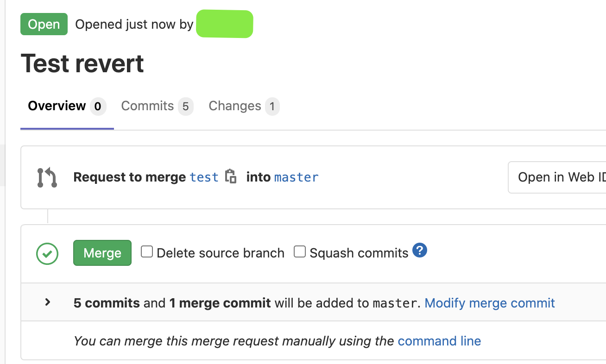Click the Test revert title
The height and width of the screenshot is (364, 606).
point(82,63)
